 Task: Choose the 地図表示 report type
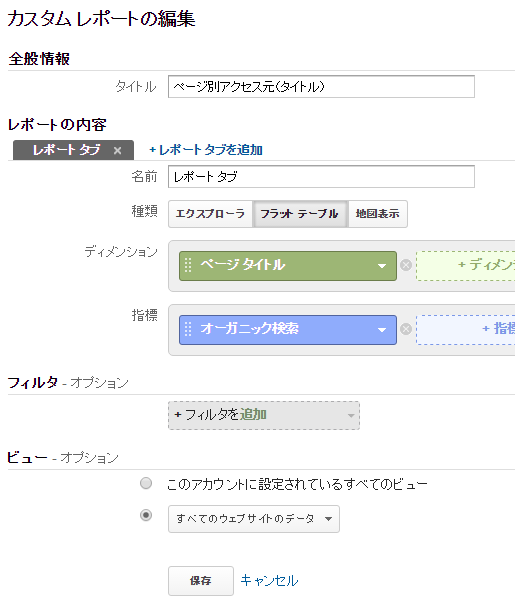[377, 214]
